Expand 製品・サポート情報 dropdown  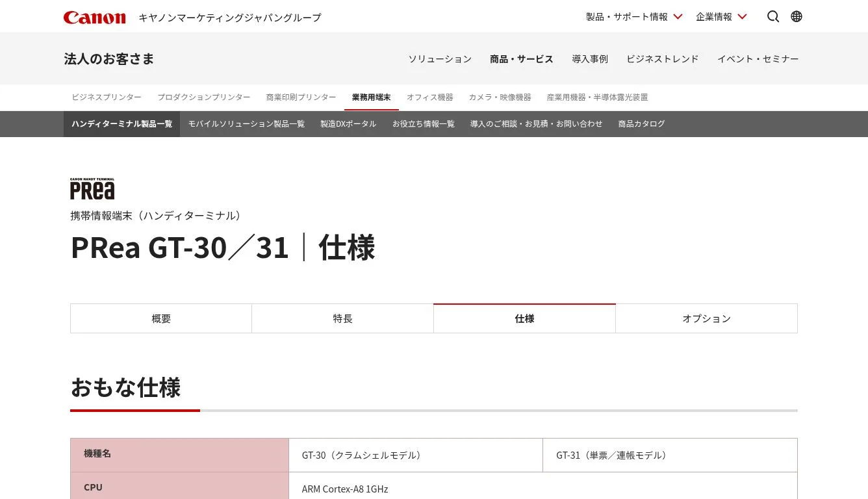634,17
